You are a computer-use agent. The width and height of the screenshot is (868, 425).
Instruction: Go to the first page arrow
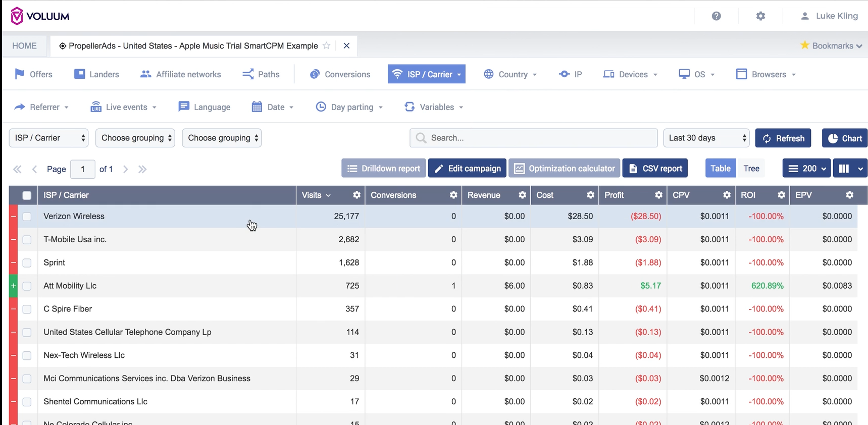[17, 169]
